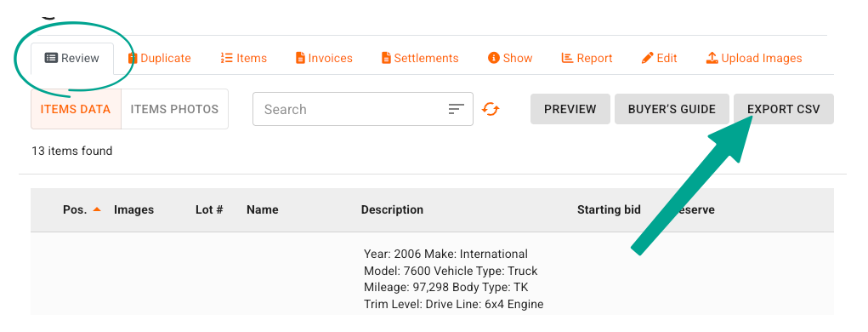868x332 pixels.
Task: Open the Review tab
Action: (72, 58)
